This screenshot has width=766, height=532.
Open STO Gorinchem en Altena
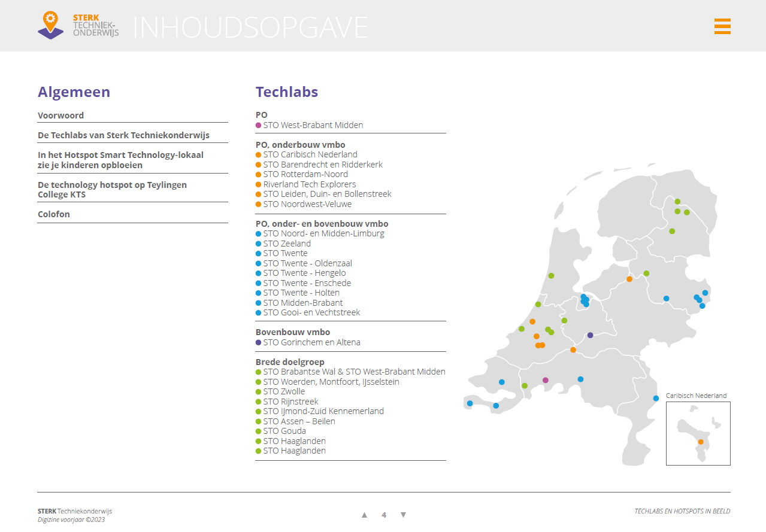pyautogui.click(x=308, y=342)
